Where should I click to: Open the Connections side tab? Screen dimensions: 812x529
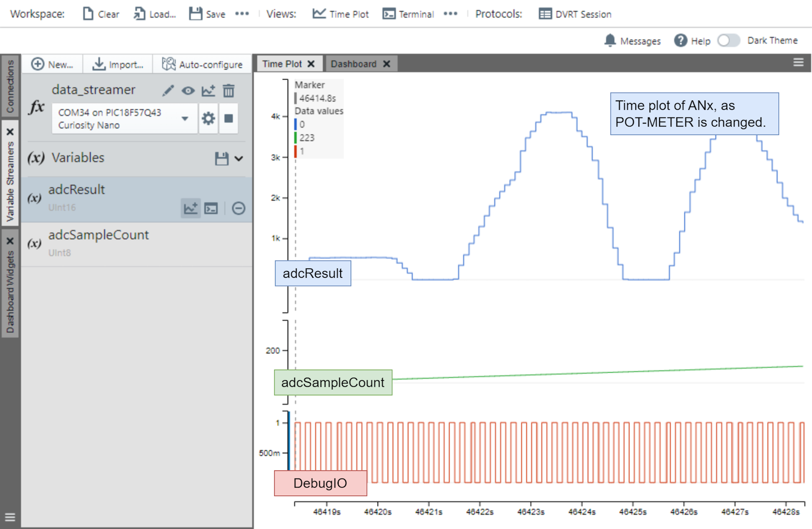(x=10, y=86)
